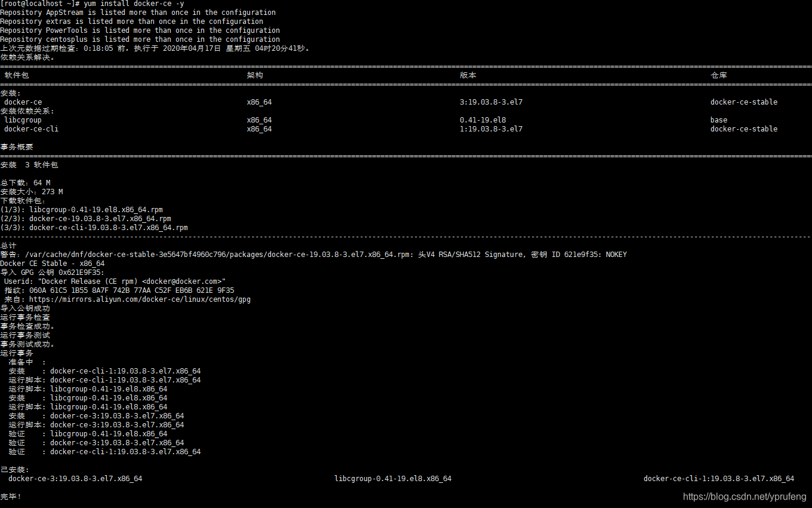812x508 pixels.
Task: Click the '准备中' line
Action: click(x=27, y=362)
